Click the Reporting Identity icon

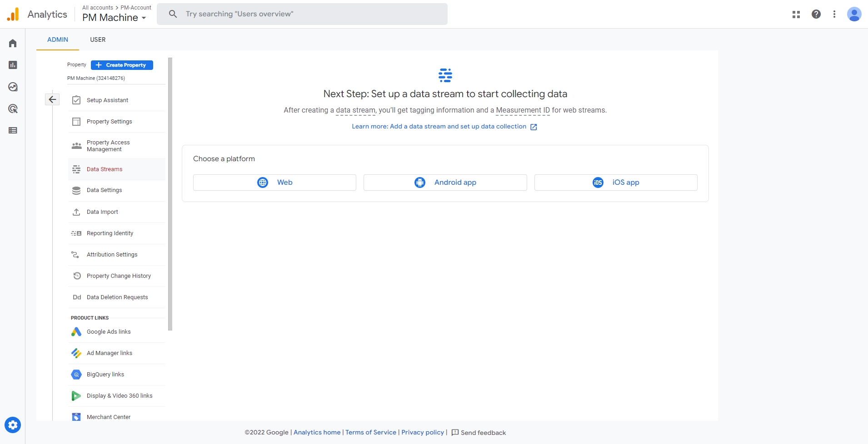point(76,233)
